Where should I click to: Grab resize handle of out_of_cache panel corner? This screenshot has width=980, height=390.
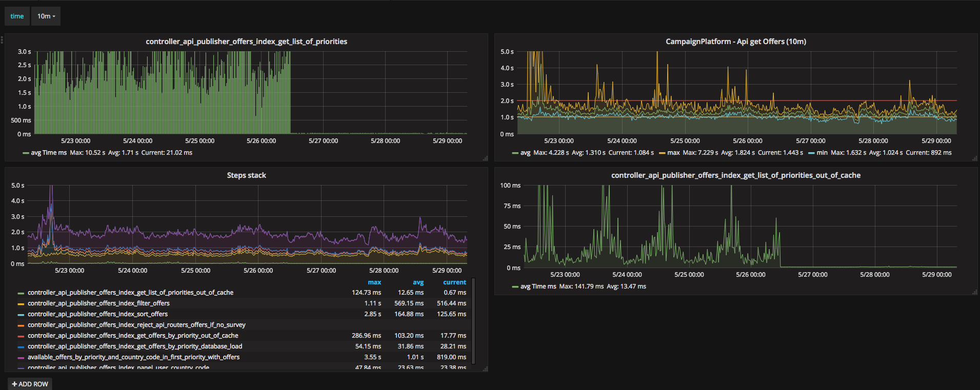[x=975, y=292]
